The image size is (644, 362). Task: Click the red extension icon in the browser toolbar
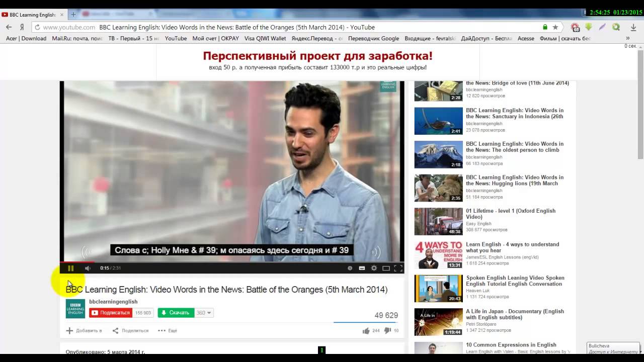pyautogui.click(x=575, y=27)
